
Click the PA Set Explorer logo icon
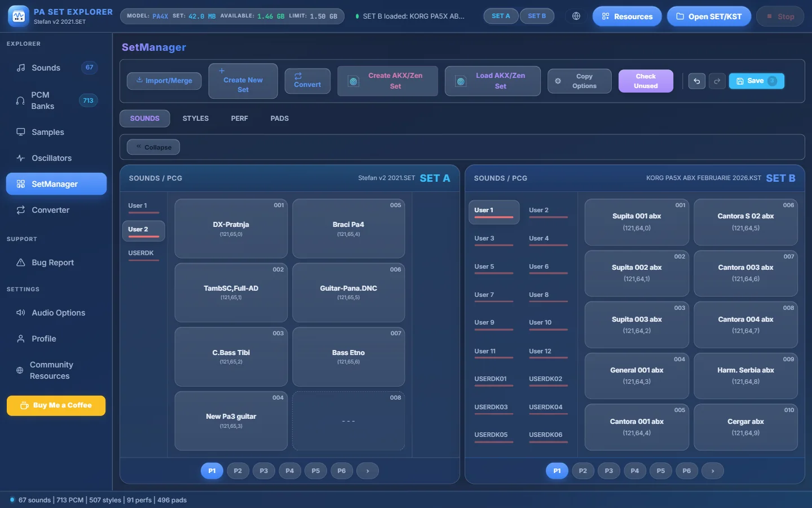(19, 16)
